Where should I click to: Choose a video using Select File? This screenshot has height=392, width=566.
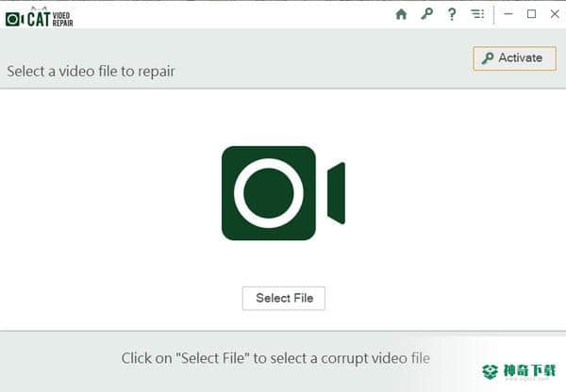pyautogui.click(x=284, y=298)
